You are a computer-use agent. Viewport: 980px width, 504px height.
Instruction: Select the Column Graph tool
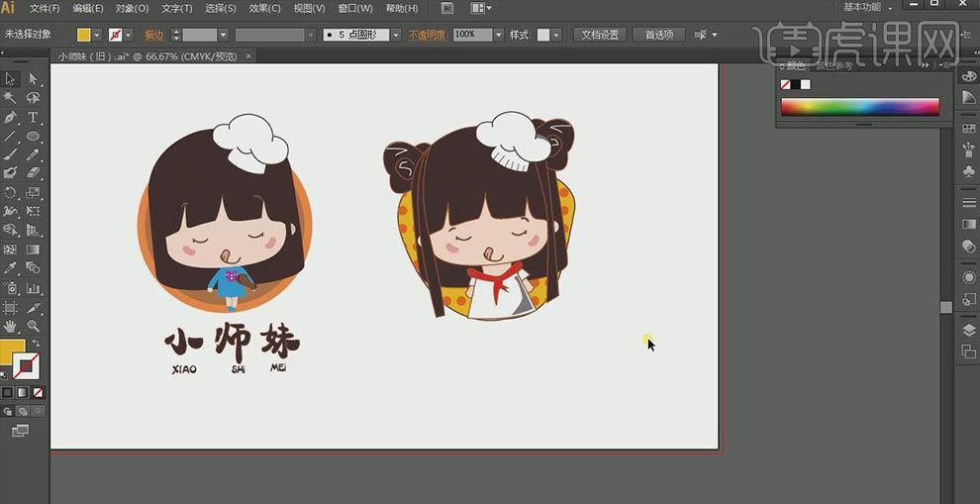point(33,288)
